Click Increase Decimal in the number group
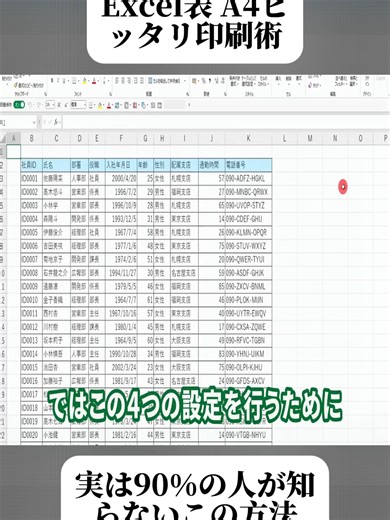This screenshot has width=390, height=520. (x=216, y=80)
